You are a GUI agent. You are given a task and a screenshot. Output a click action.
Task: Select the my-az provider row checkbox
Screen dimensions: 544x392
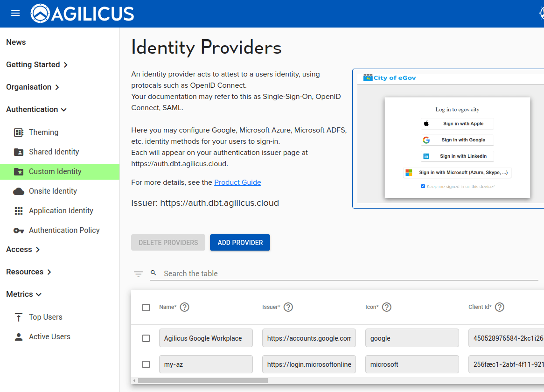tap(146, 364)
